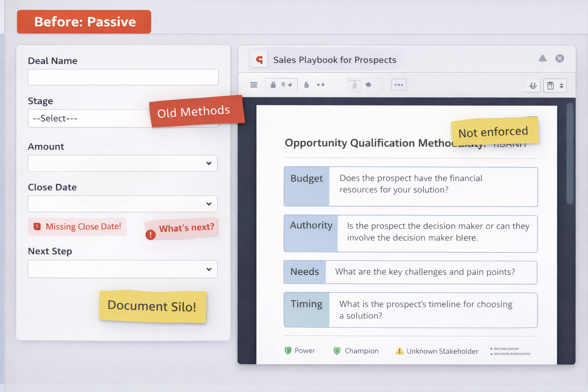The width and height of the screenshot is (588, 392).
Task: Click the notification bell icon
Action: pyautogui.click(x=542, y=59)
